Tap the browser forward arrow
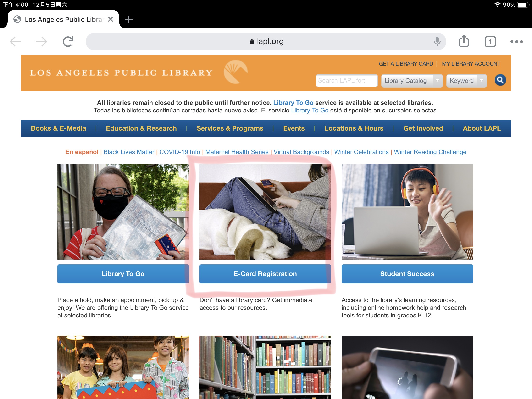 pyautogui.click(x=41, y=41)
